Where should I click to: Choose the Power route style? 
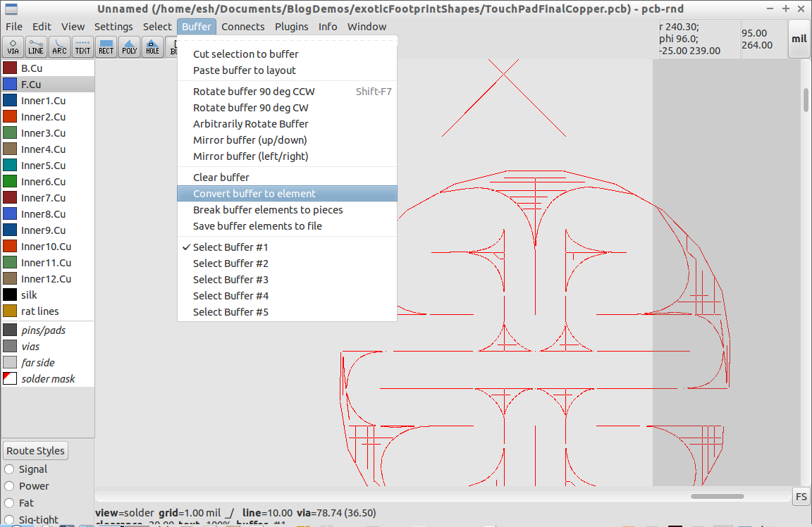(x=31, y=485)
